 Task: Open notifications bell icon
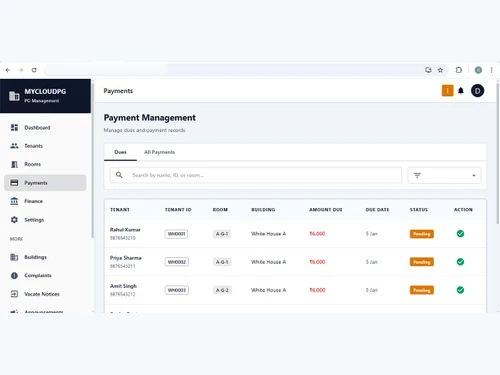click(461, 91)
